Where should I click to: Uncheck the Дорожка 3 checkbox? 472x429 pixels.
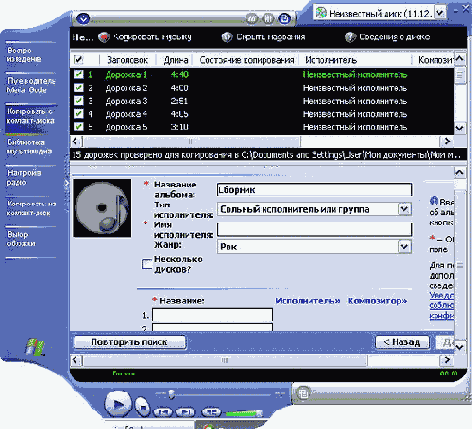[x=78, y=100]
